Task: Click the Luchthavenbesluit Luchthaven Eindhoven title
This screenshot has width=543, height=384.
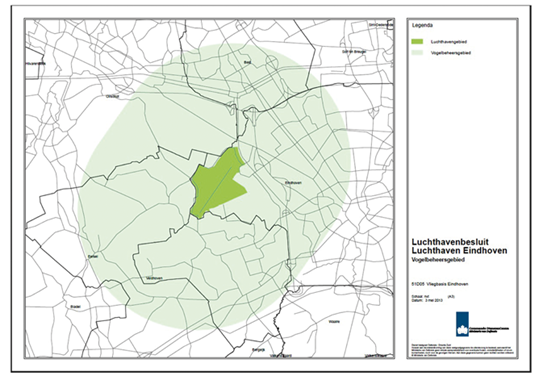Action: click(x=459, y=246)
